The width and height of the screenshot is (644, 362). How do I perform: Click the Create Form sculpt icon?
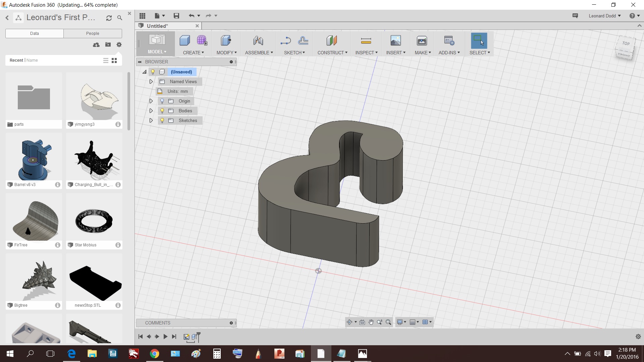(x=202, y=41)
